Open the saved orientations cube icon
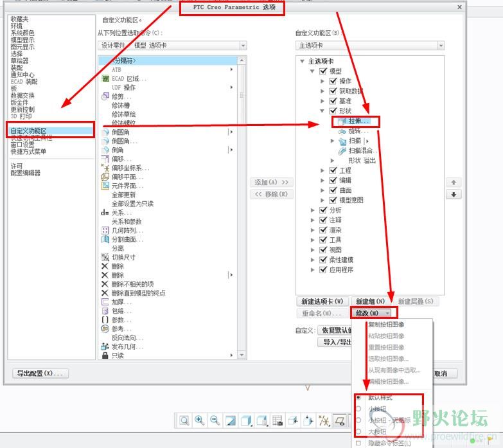The height and width of the screenshot is (448, 503). [x=262, y=420]
